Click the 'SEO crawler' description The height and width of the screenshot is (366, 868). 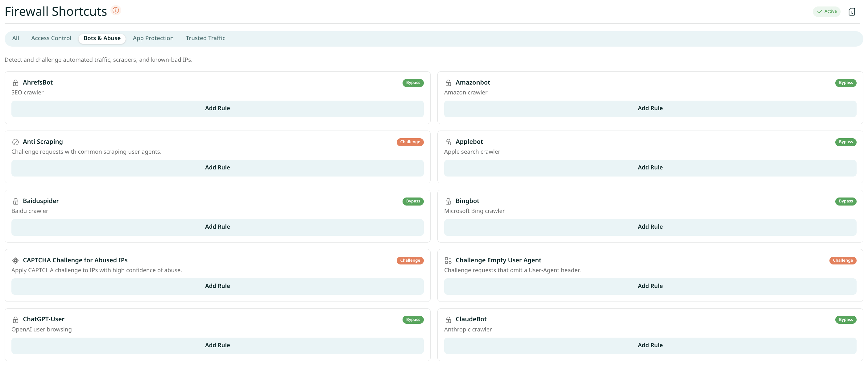coord(27,93)
